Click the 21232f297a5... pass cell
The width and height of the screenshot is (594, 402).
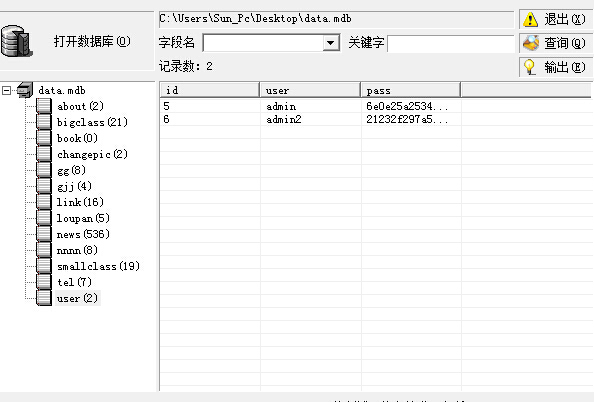411,119
